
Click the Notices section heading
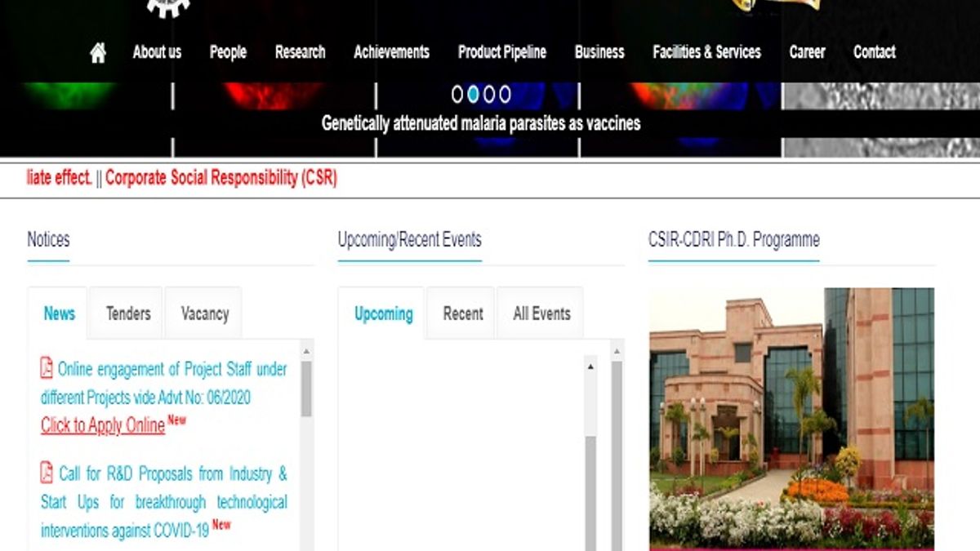coord(48,239)
